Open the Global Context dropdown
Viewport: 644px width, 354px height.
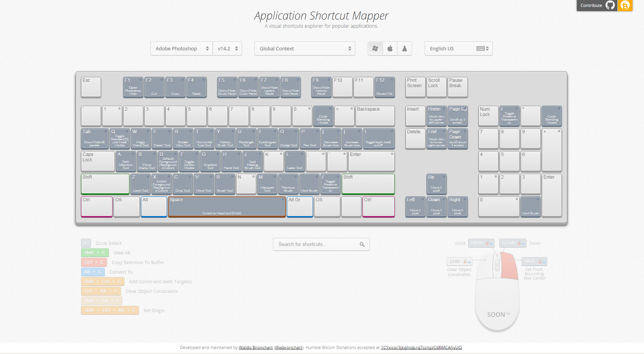(x=305, y=48)
